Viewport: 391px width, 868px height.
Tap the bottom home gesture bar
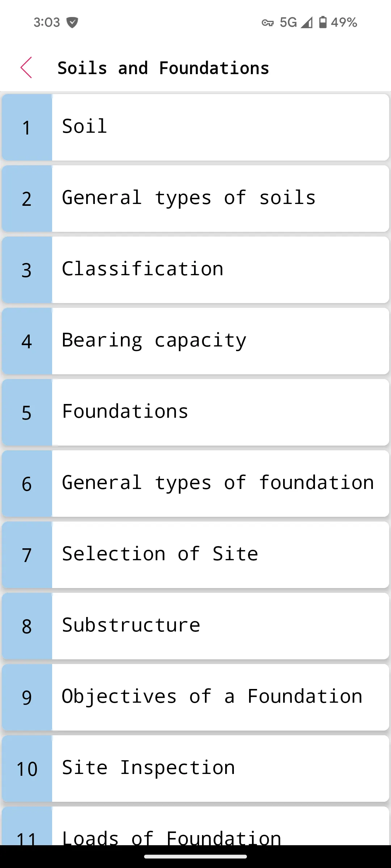click(x=195, y=856)
